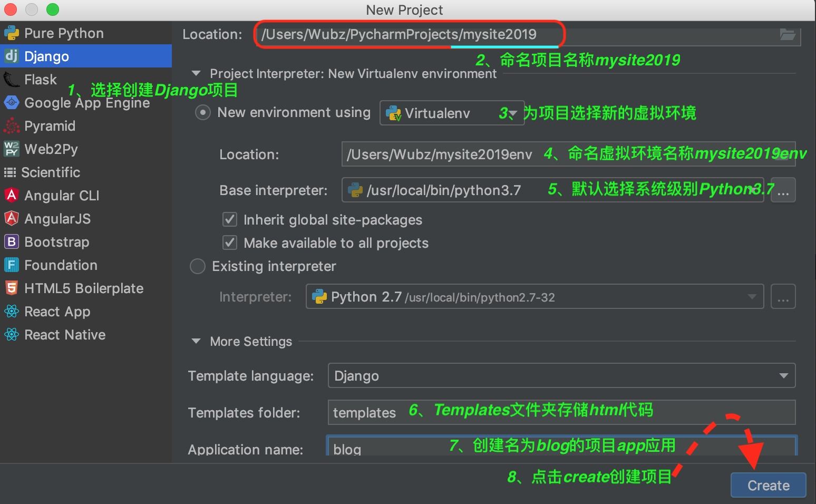Click the Google App Engine icon
The width and height of the screenshot is (816, 504).
[12, 103]
